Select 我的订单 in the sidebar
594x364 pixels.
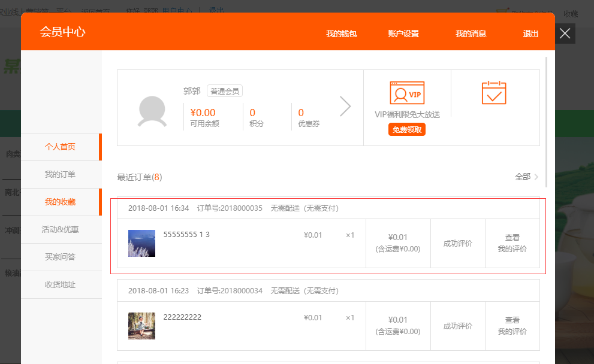[x=60, y=175]
